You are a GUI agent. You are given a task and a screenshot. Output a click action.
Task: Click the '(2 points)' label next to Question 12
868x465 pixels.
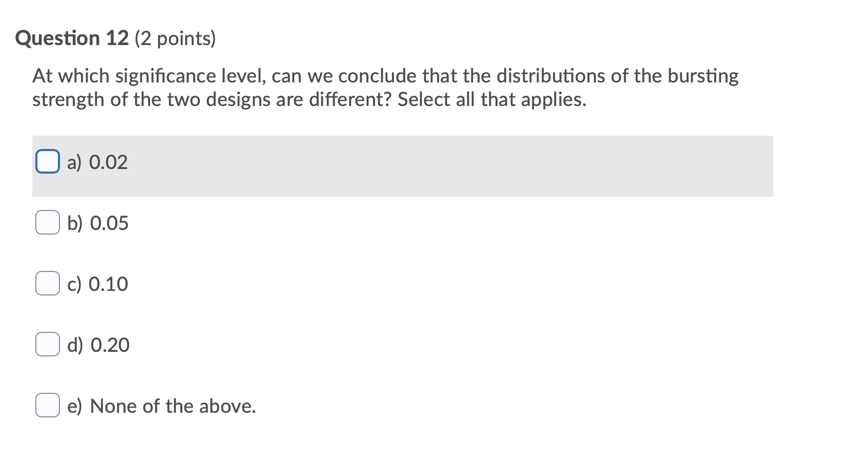pyautogui.click(x=175, y=38)
